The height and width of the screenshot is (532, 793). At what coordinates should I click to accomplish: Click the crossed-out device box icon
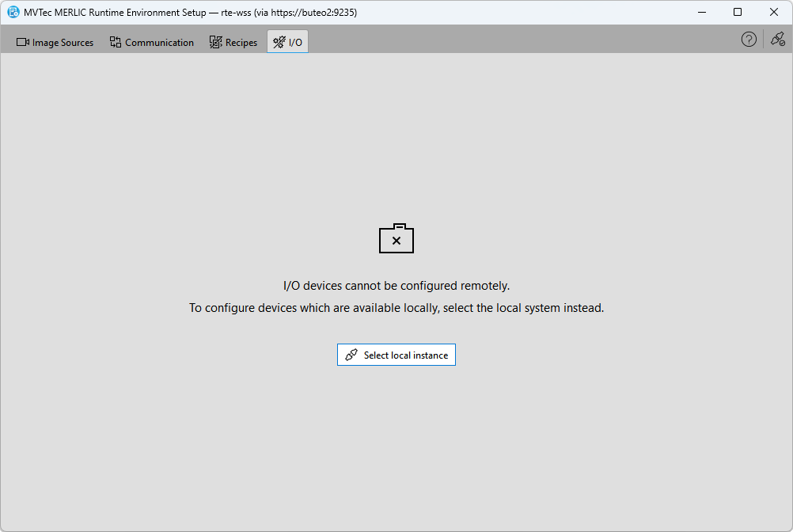[x=396, y=238]
